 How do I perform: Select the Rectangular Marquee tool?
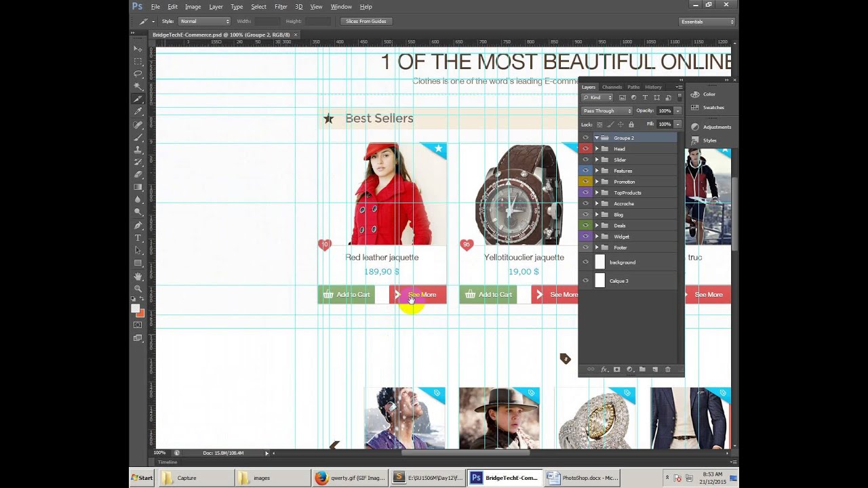[138, 61]
